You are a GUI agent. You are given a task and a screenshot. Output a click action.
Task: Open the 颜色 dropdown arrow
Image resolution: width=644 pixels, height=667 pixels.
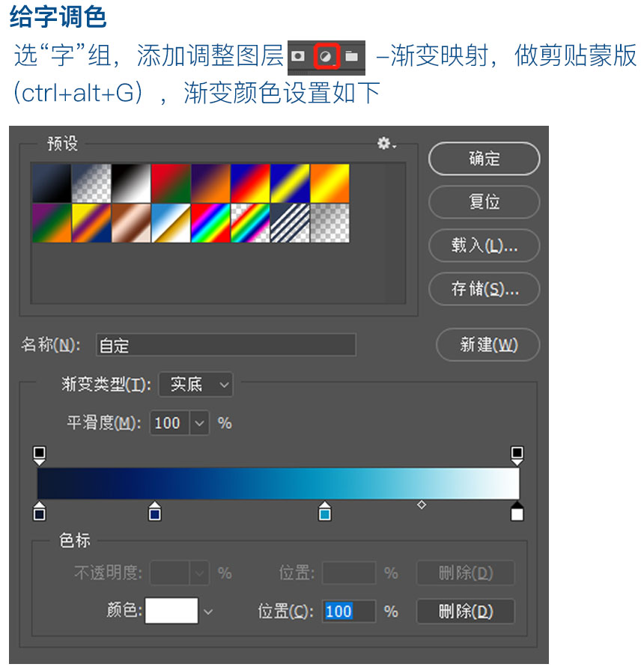(207, 612)
